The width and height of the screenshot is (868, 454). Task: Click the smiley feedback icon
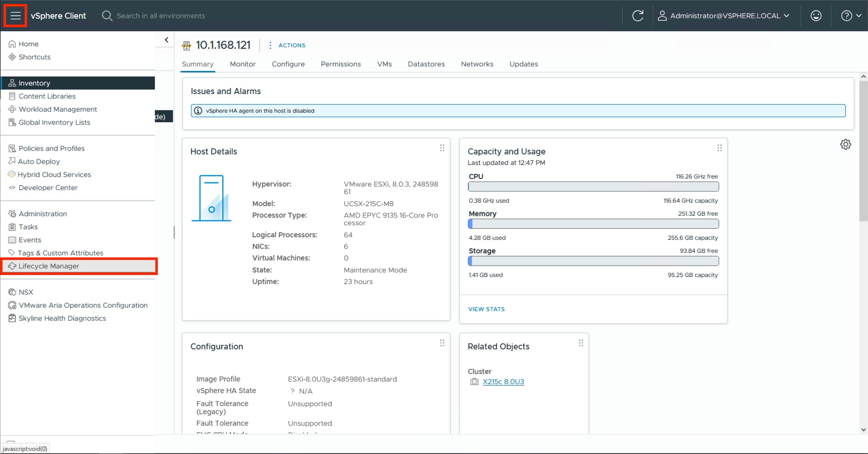tap(816, 16)
